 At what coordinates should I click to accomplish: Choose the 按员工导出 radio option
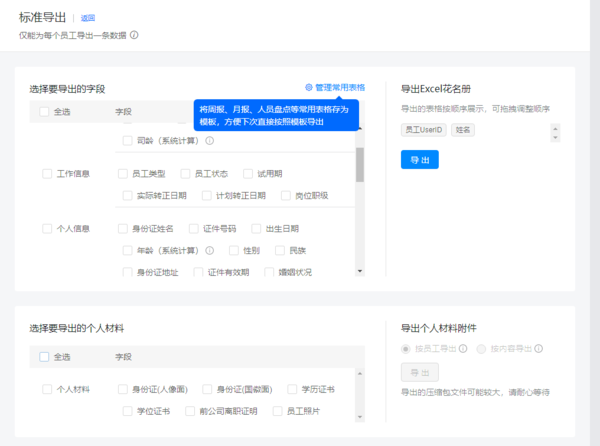point(405,349)
